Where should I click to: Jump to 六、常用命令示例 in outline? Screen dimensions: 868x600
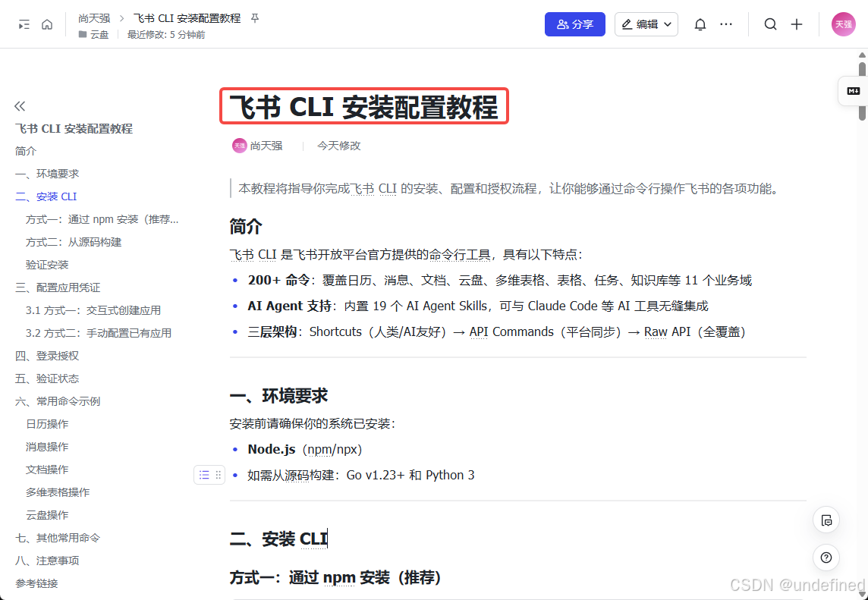coord(58,401)
